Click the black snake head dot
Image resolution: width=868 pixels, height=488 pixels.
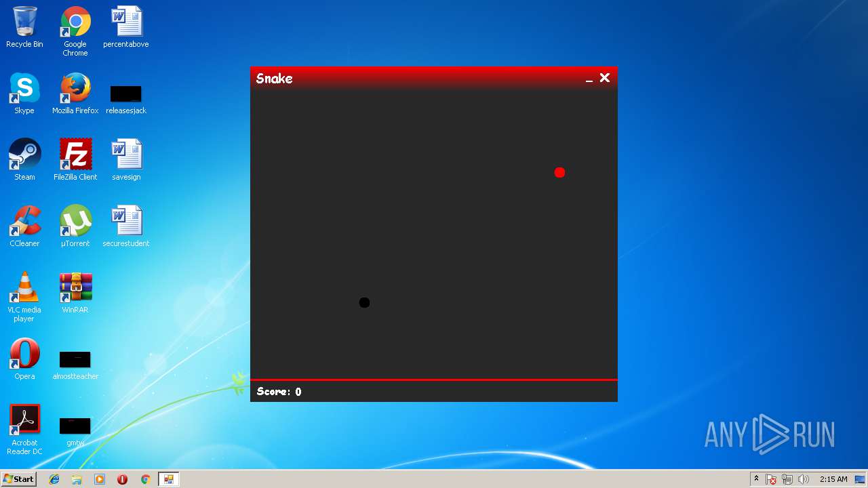pyautogui.click(x=364, y=302)
